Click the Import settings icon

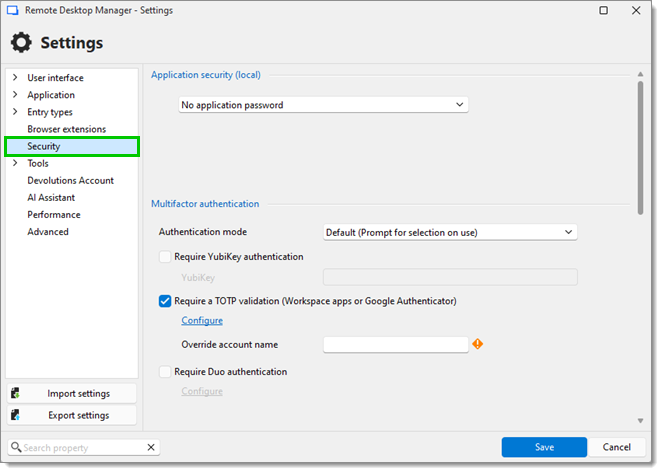point(16,393)
